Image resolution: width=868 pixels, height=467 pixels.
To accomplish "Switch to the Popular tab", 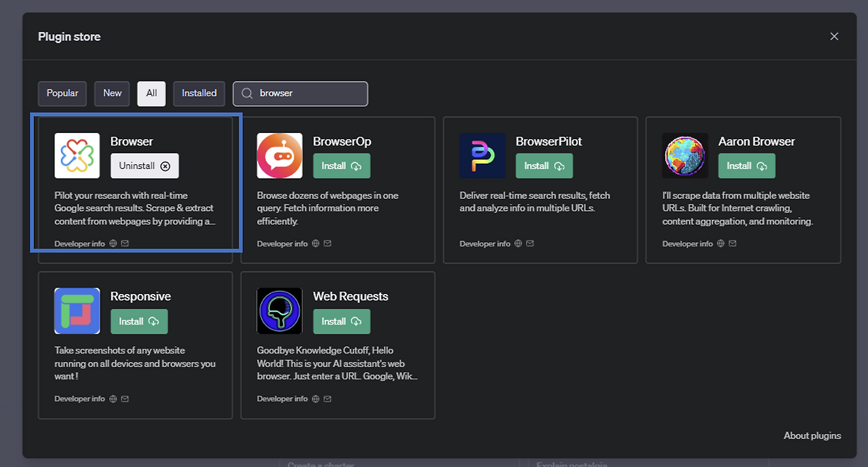I will coord(62,94).
